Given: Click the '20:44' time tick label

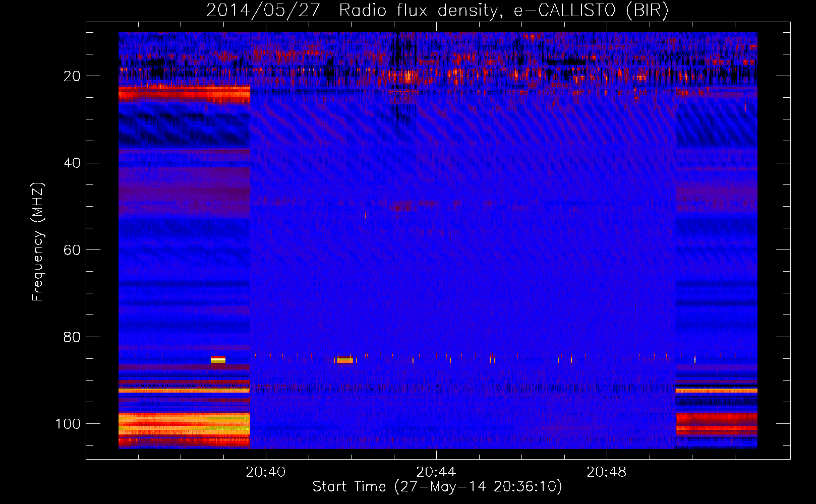Looking at the screenshot, I should point(436,472).
